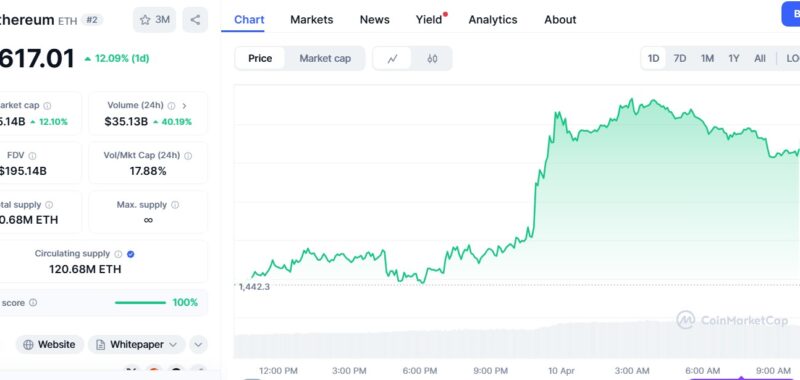Select the 1Y time range

tap(734, 59)
